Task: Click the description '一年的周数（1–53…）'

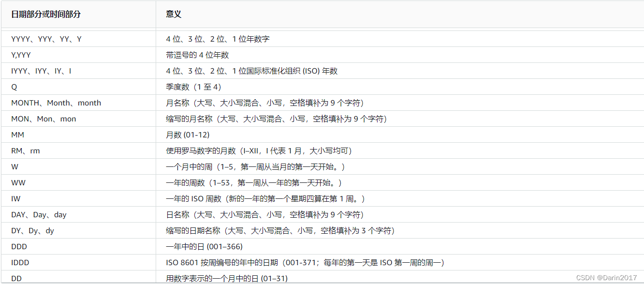Action: coord(254,183)
